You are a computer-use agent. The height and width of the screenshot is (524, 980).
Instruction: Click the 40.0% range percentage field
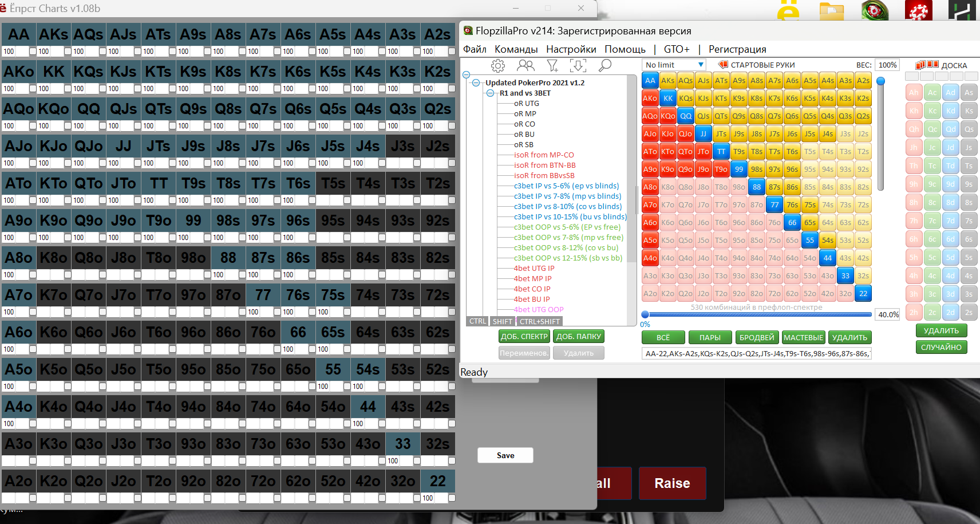coord(888,314)
